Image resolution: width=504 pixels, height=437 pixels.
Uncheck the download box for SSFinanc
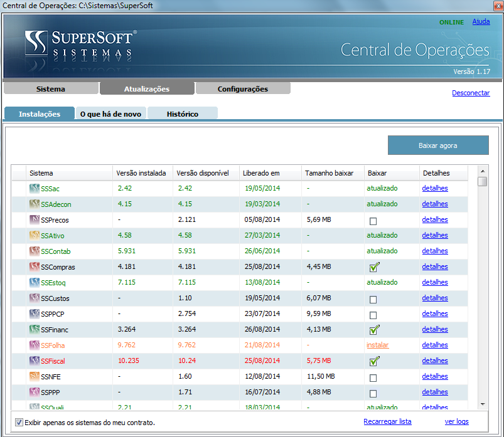tap(374, 330)
